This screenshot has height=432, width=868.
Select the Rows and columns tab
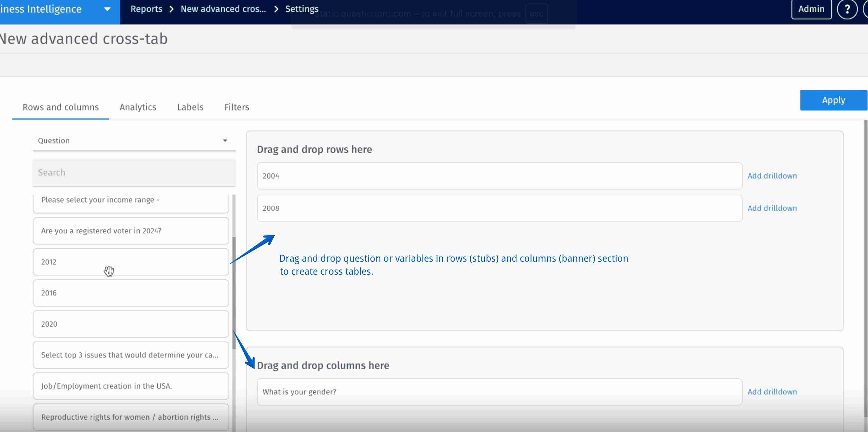click(61, 107)
